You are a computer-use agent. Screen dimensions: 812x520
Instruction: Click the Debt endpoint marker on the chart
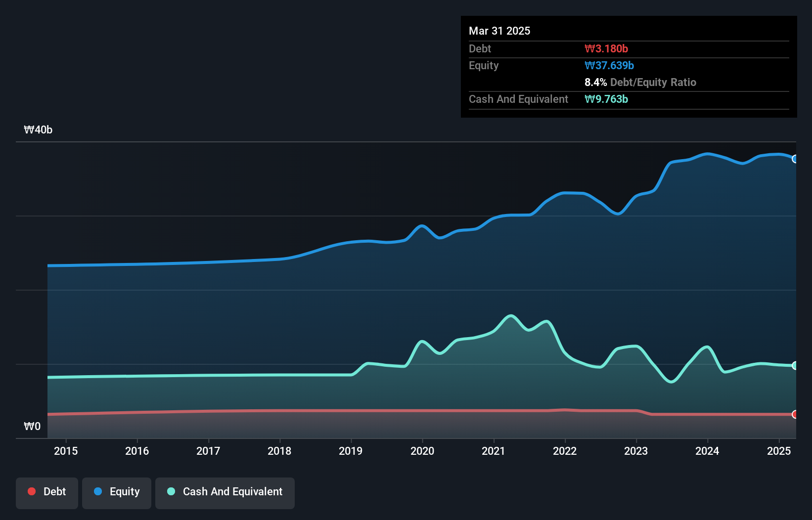click(x=795, y=414)
